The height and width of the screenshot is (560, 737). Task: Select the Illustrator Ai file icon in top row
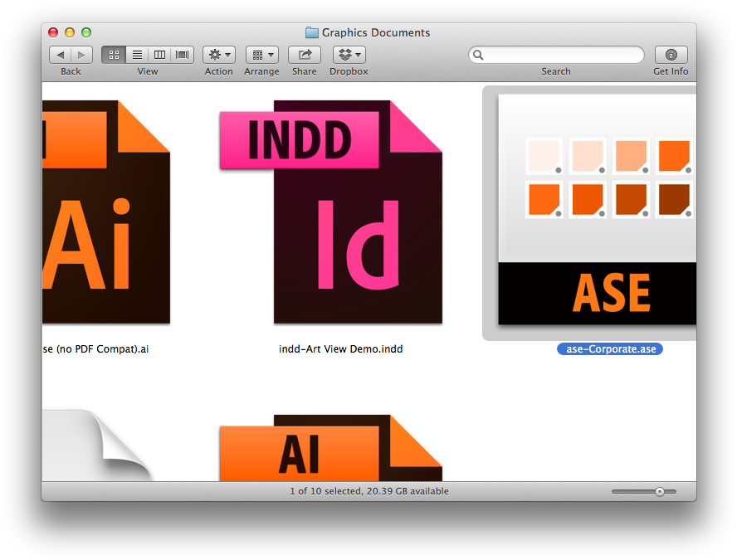tap(106, 212)
